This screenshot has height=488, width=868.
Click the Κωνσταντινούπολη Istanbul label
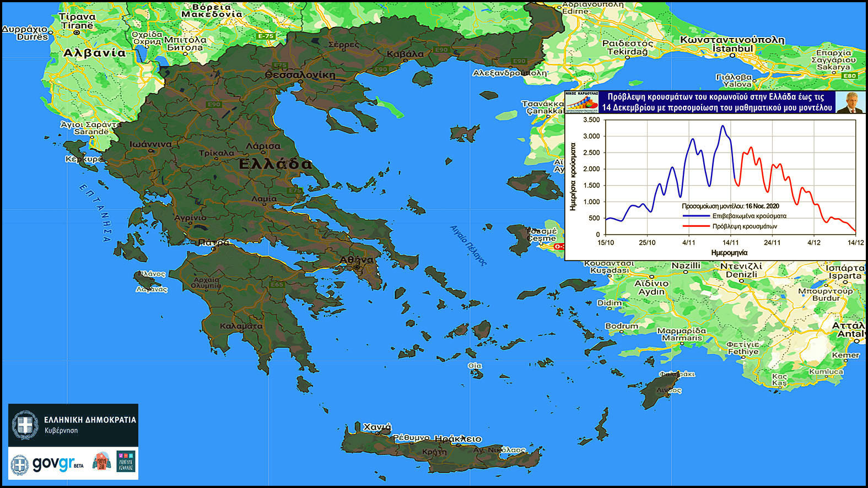point(732,40)
